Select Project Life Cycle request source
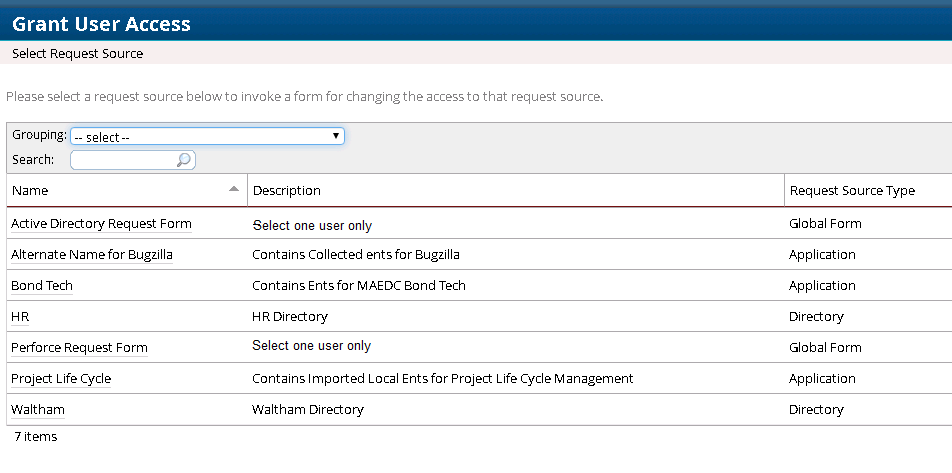This screenshot has width=952, height=473. click(61, 379)
